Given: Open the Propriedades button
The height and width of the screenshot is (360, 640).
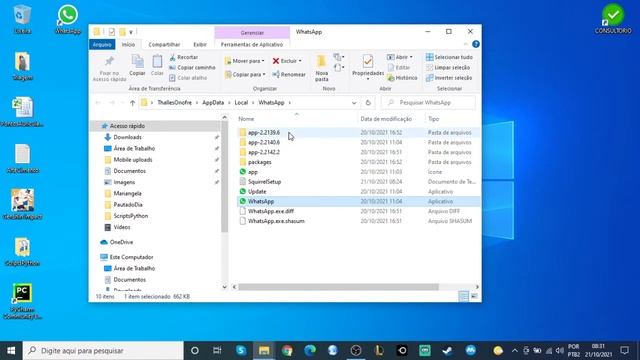Looking at the screenshot, I should pyautogui.click(x=368, y=67).
